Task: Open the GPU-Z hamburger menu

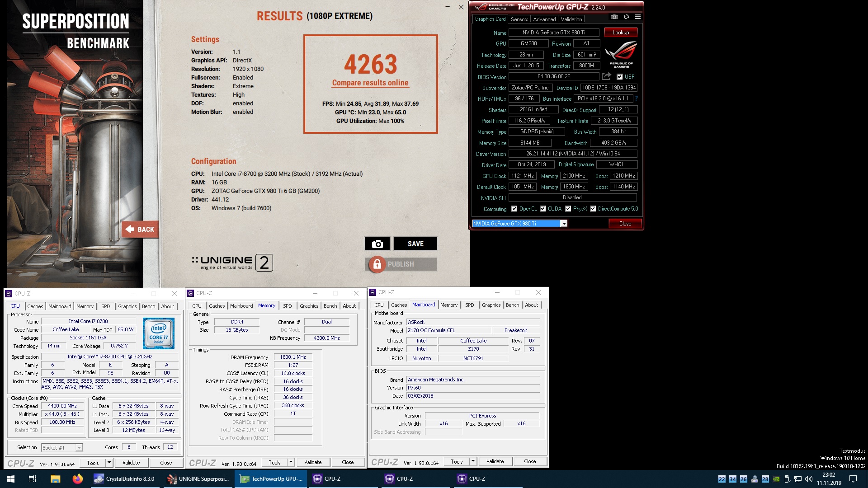Action: [x=637, y=17]
